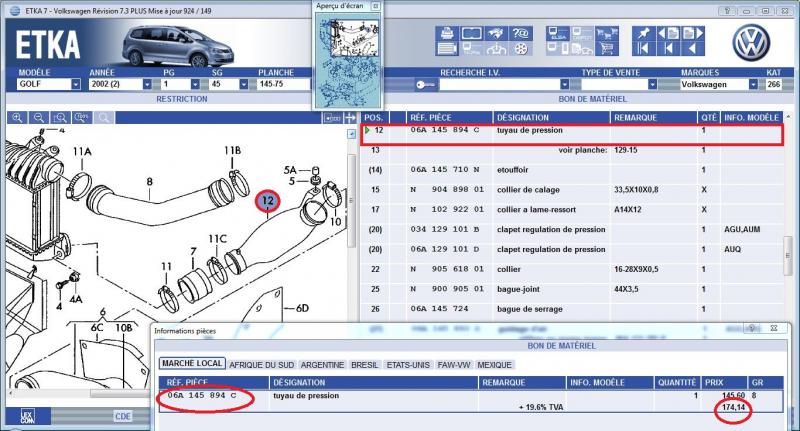Click the CDE button at bottom
Viewport: 800px width, 431px height.
coord(123,416)
